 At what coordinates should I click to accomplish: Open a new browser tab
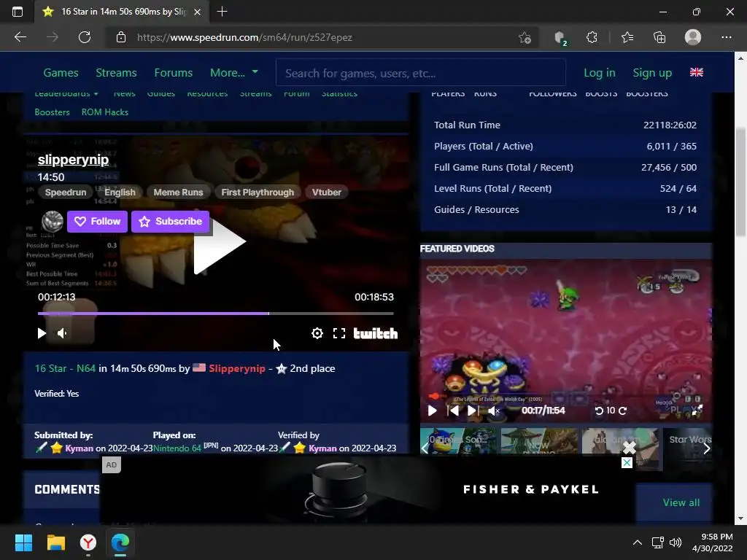(222, 12)
